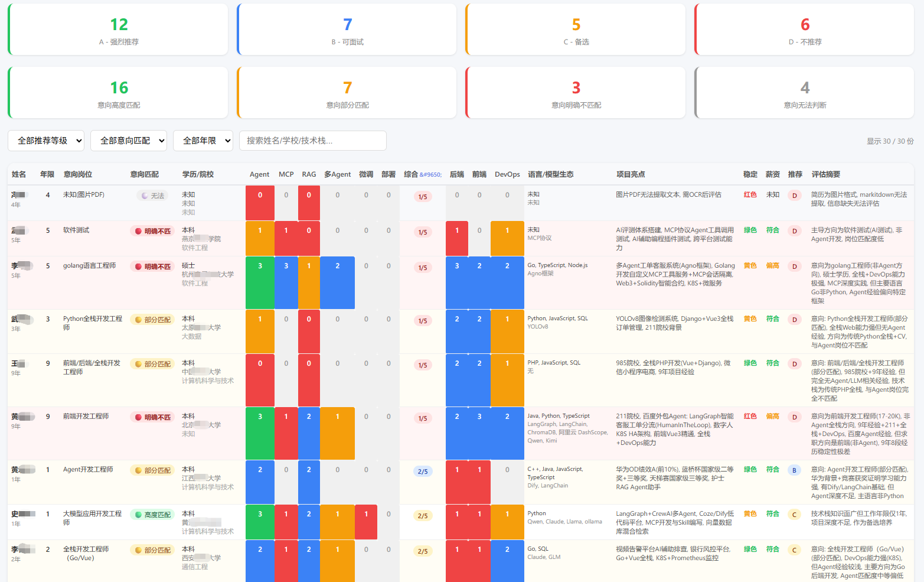924x582 pixels.
Task: Click the 无法 badge in the first row
Action: [153, 196]
